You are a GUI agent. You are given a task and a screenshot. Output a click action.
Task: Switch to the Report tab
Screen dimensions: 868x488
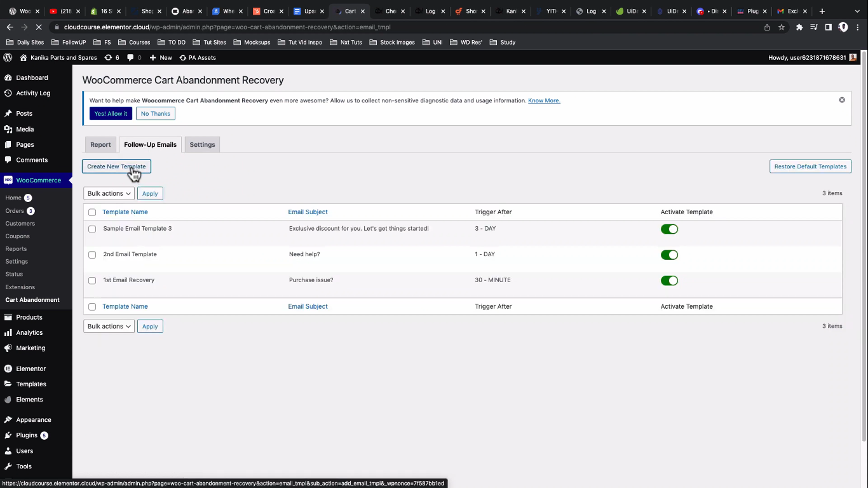point(100,144)
